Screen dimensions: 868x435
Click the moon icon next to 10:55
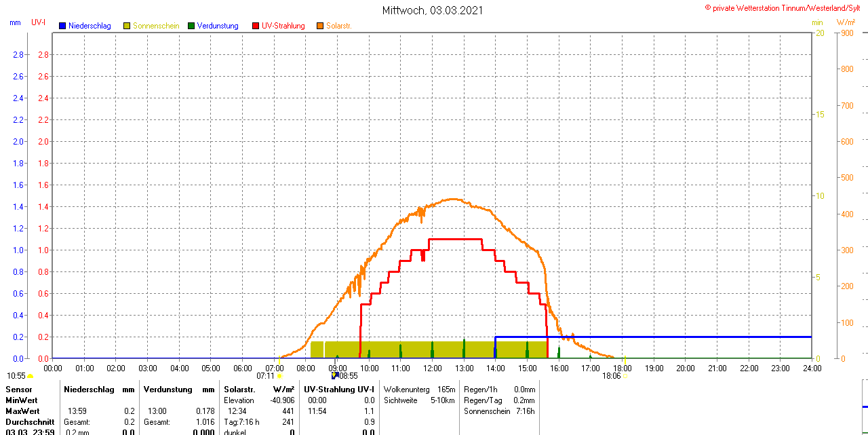pyautogui.click(x=31, y=375)
